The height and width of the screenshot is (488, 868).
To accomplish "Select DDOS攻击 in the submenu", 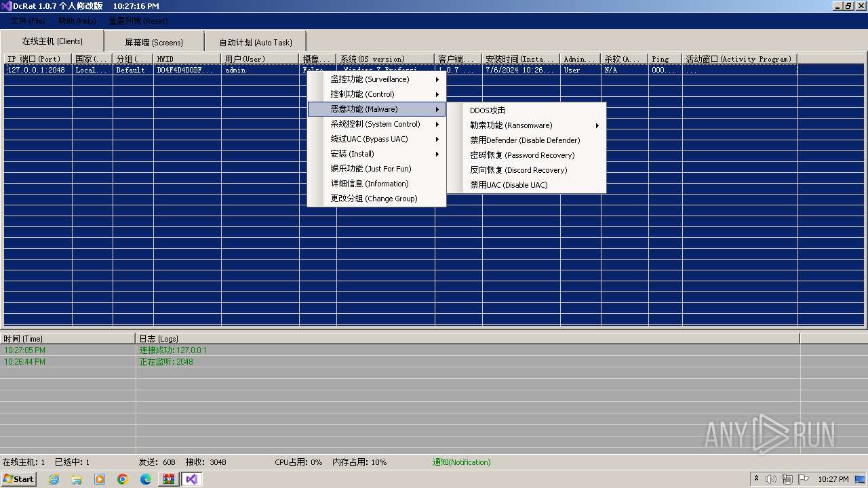I will pyautogui.click(x=526, y=110).
